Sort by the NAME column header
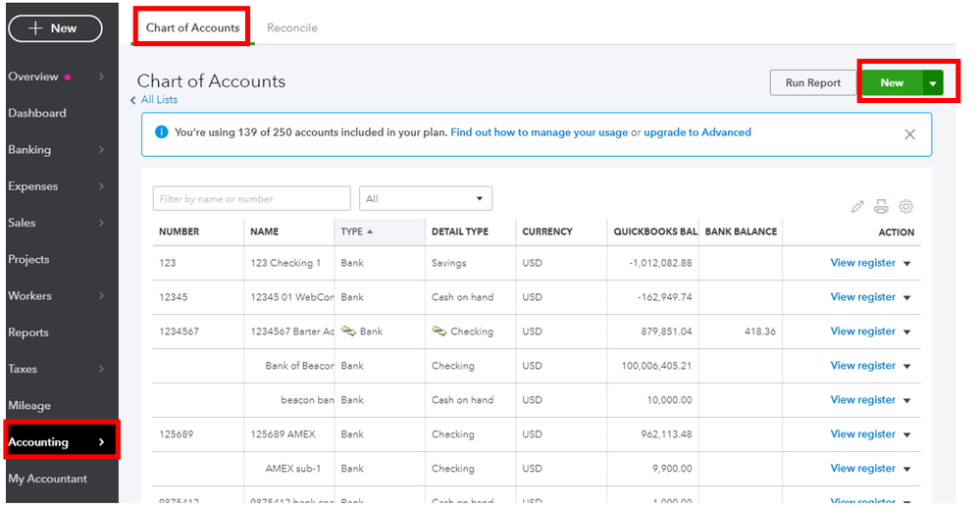This screenshot has height=509, width=980. (x=265, y=231)
